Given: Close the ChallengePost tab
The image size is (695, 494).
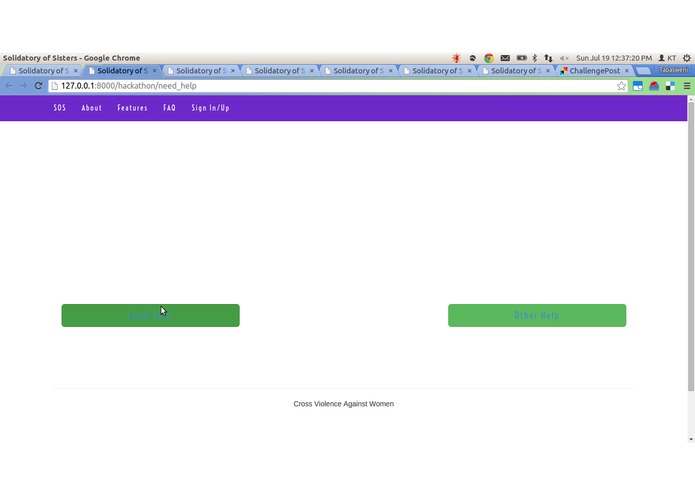Looking at the screenshot, I should [x=627, y=71].
